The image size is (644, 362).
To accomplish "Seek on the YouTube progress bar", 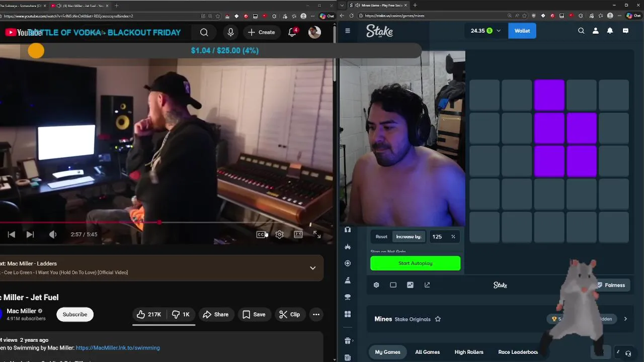I will coord(166,222).
